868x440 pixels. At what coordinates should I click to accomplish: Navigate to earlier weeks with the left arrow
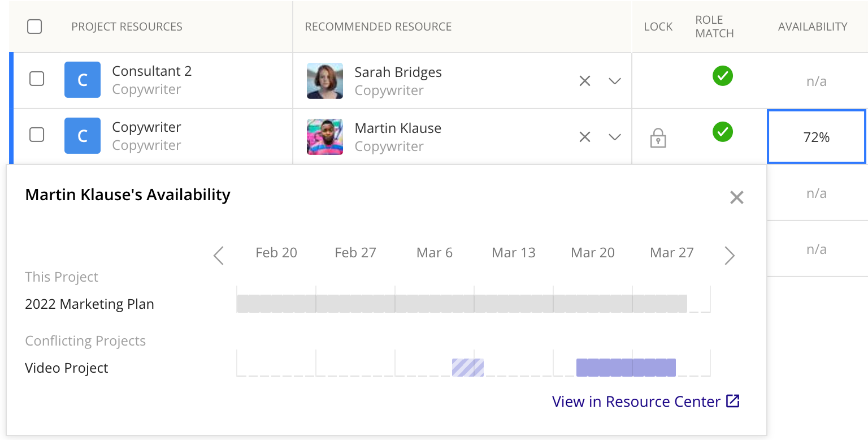pos(218,255)
